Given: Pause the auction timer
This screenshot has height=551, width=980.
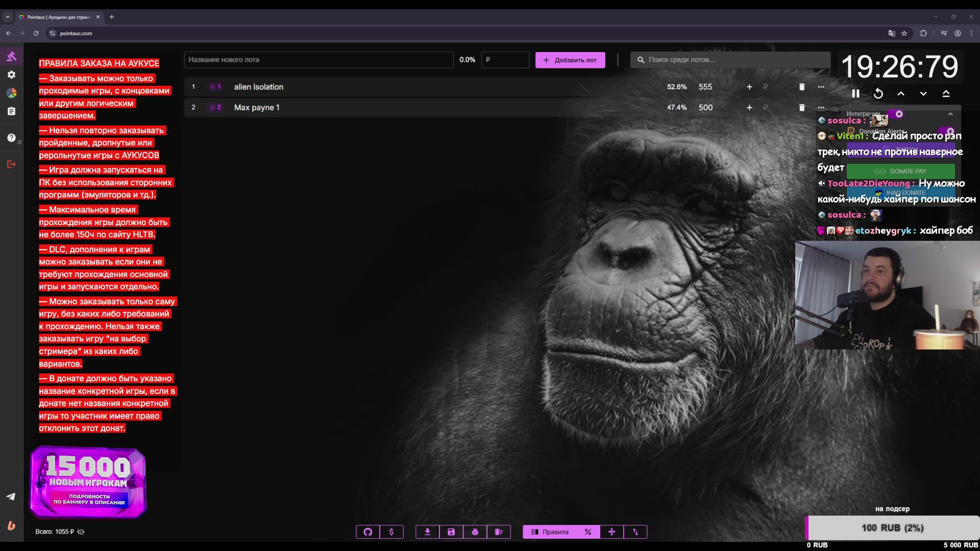Looking at the screenshot, I should pyautogui.click(x=855, y=93).
